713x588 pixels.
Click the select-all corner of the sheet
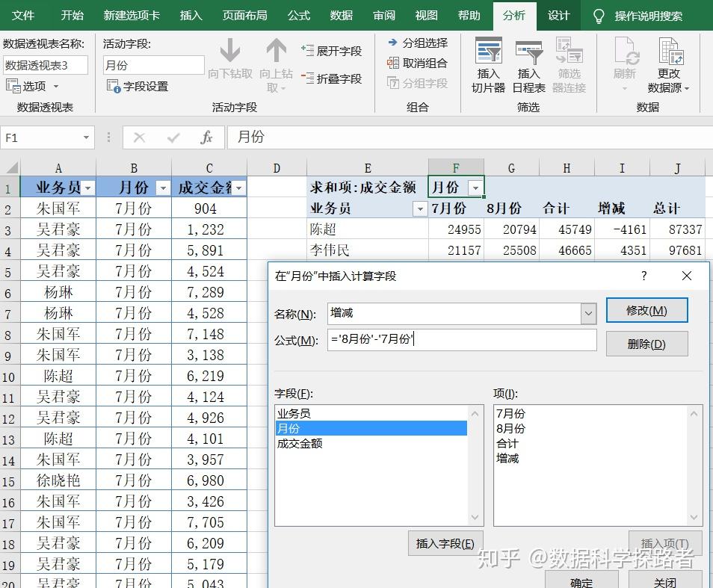[x=10, y=167]
